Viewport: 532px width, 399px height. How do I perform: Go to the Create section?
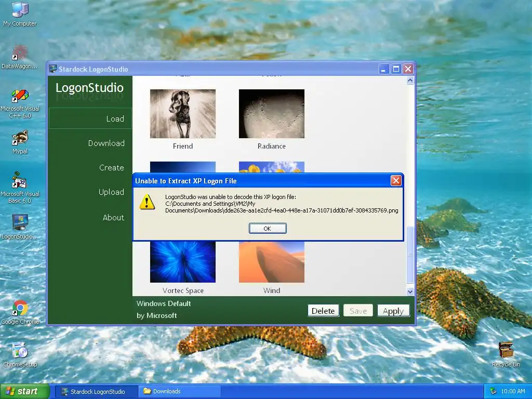click(x=111, y=168)
